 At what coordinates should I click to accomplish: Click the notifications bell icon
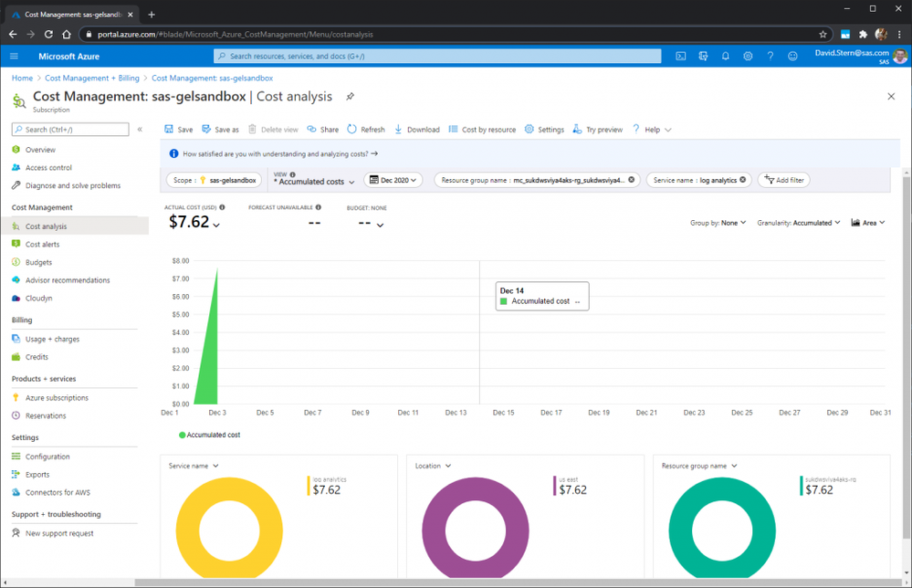[726, 57]
